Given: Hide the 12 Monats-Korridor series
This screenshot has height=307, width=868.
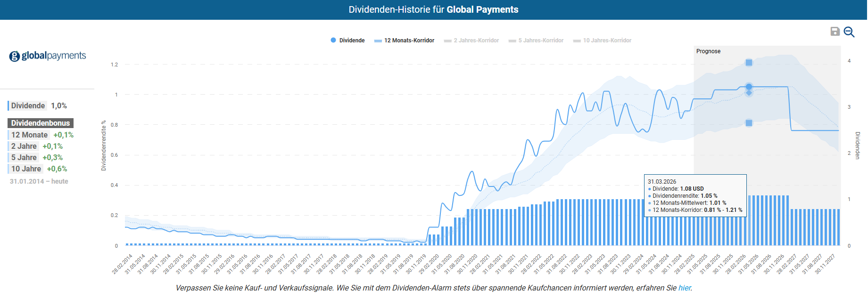Looking at the screenshot, I should click(404, 40).
